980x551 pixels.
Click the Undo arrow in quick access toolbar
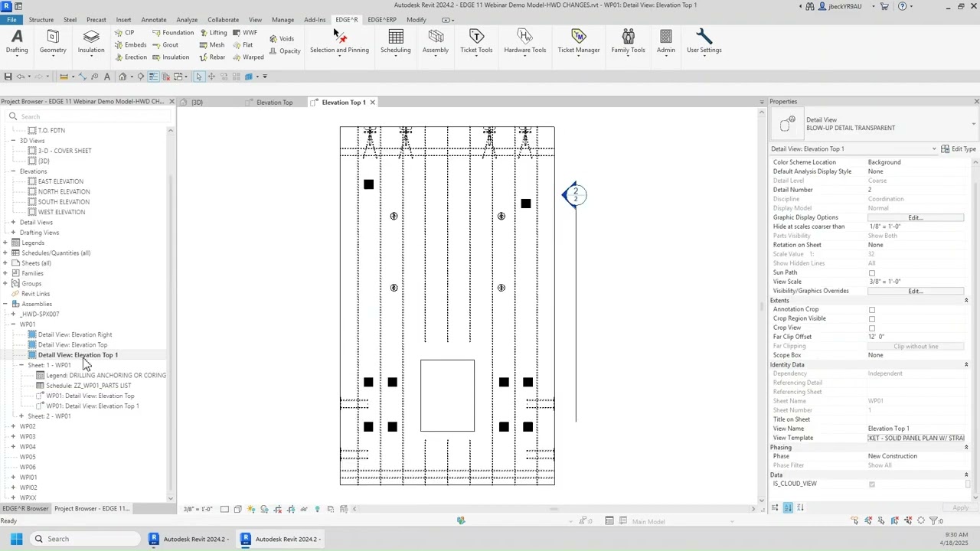[21, 77]
